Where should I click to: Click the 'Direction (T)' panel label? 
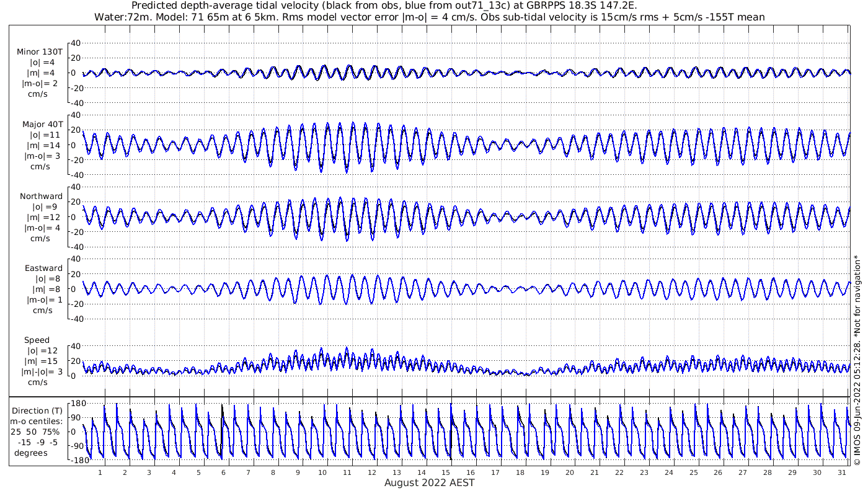coord(37,410)
